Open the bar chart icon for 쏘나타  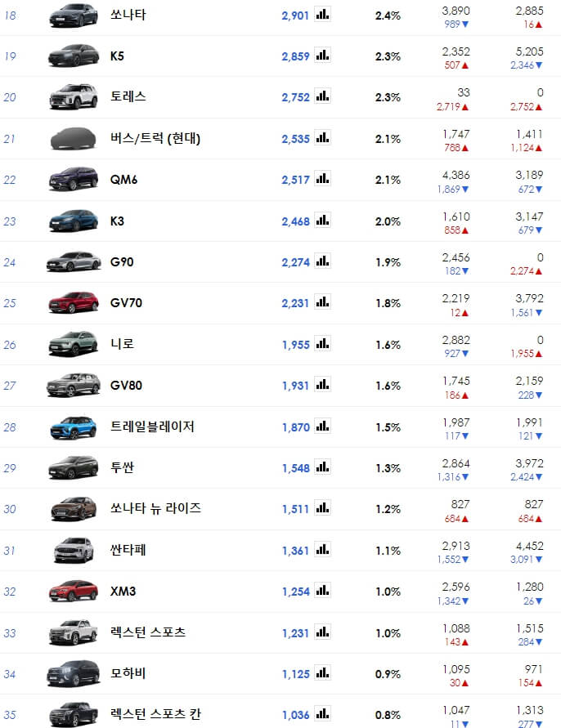322,15
